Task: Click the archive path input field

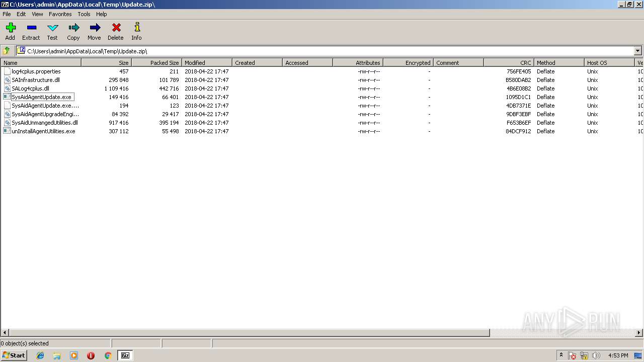Action: pyautogui.click(x=325, y=51)
